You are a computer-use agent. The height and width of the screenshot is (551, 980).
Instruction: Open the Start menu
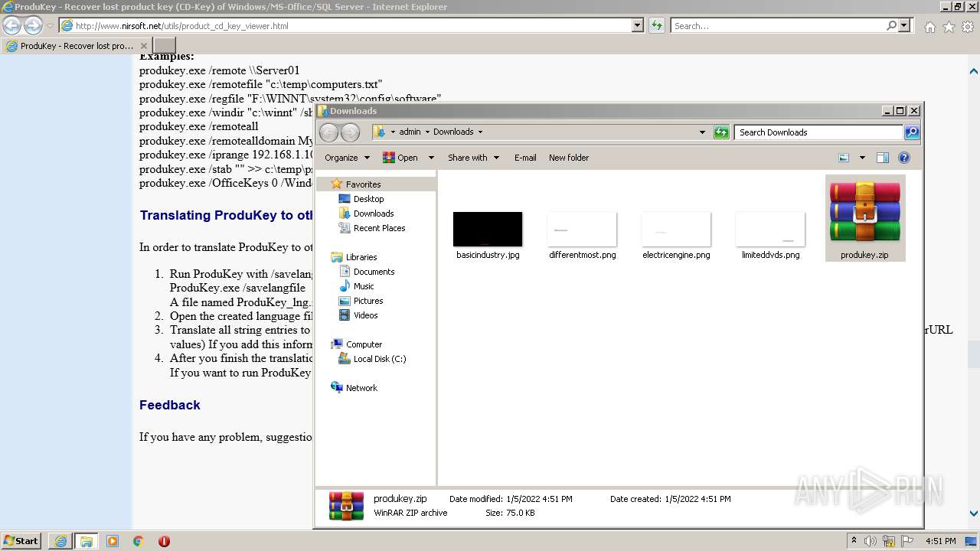point(21,541)
